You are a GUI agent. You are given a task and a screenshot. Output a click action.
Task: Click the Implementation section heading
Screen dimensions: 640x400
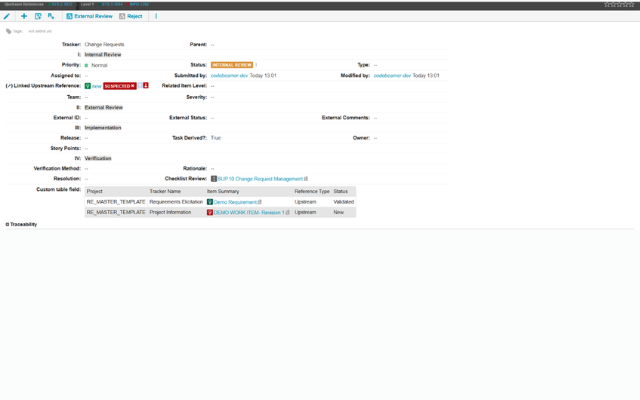point(103,128)
